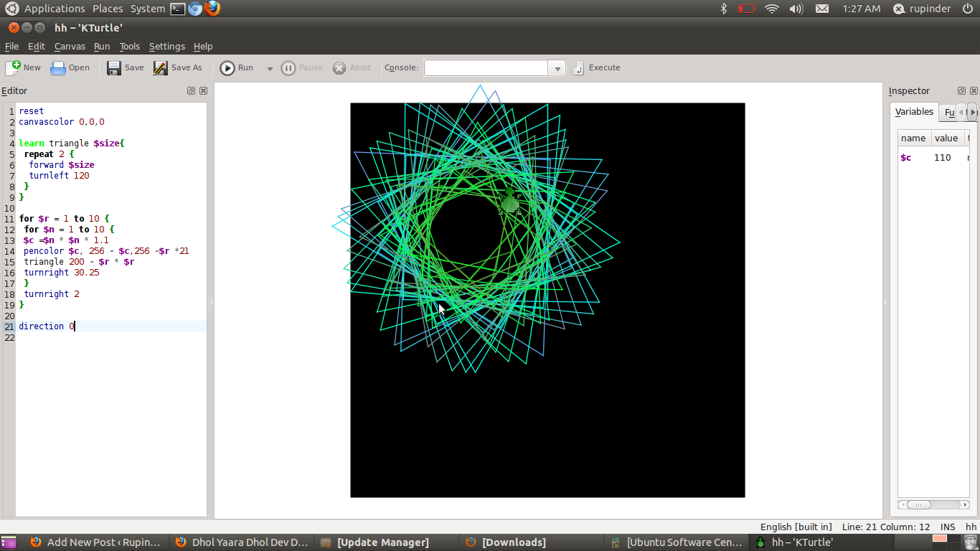The height and width of the screenshot is (551, 980).
Task: Click the New file toolbar icon
Action: point(23,68)
